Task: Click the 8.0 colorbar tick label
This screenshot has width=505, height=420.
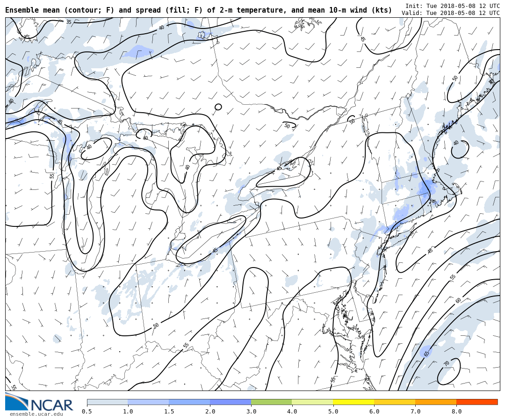Action: (456, 411)
